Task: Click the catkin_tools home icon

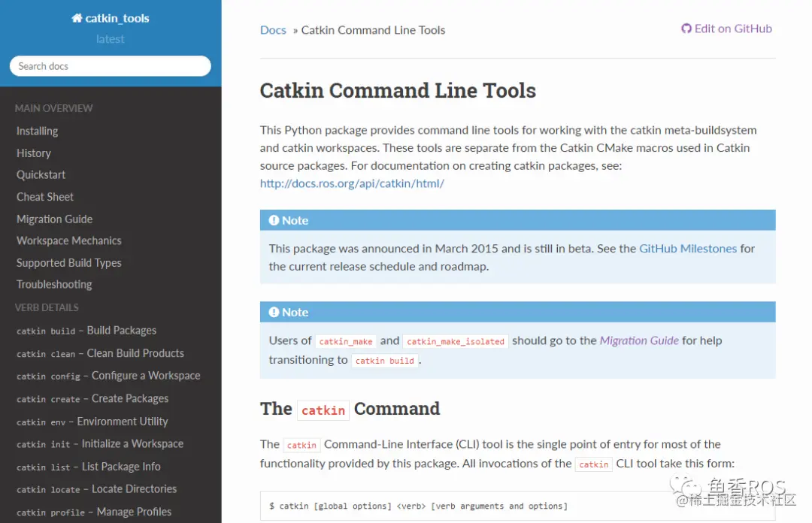Action: tap(77, 18)
